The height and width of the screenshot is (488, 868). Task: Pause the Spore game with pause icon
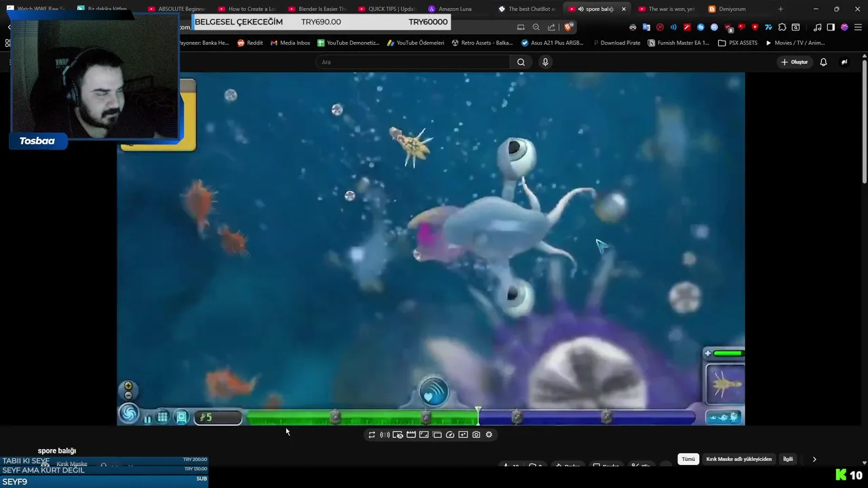point(148,419)
